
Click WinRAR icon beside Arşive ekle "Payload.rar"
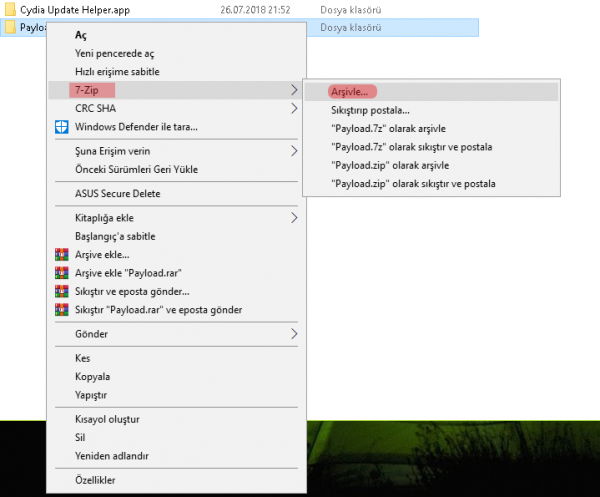(61, 272)
